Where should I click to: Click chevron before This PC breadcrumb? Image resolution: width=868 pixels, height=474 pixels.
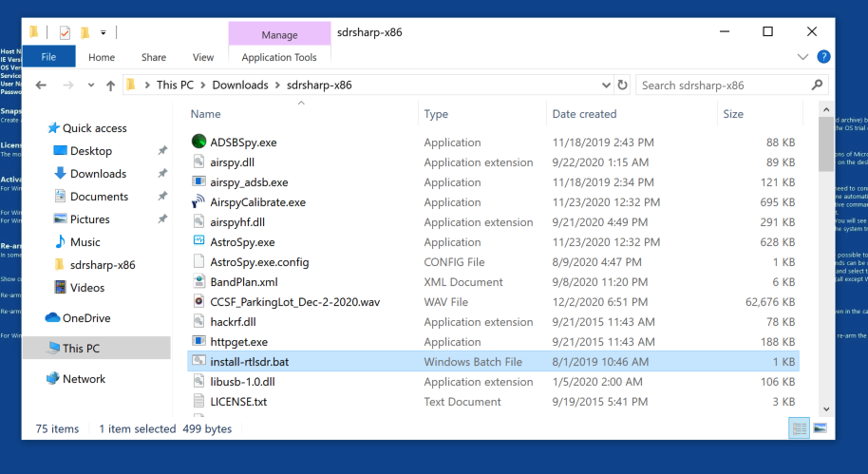click(x=147, y=85)
